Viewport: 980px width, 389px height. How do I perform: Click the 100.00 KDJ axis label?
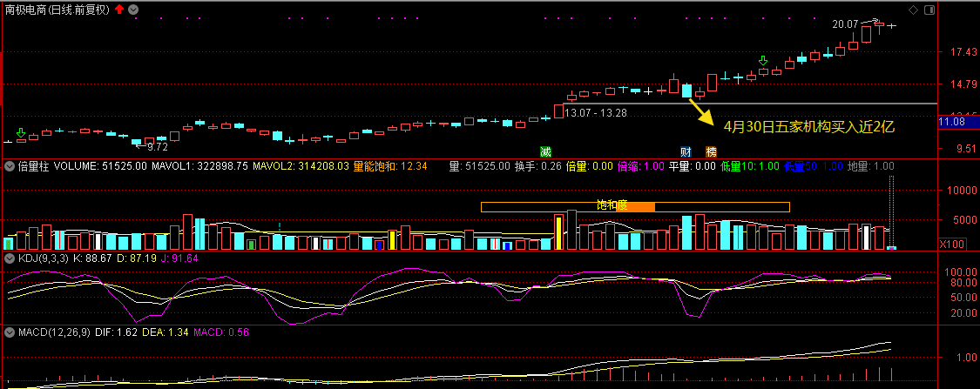[962, 272]
